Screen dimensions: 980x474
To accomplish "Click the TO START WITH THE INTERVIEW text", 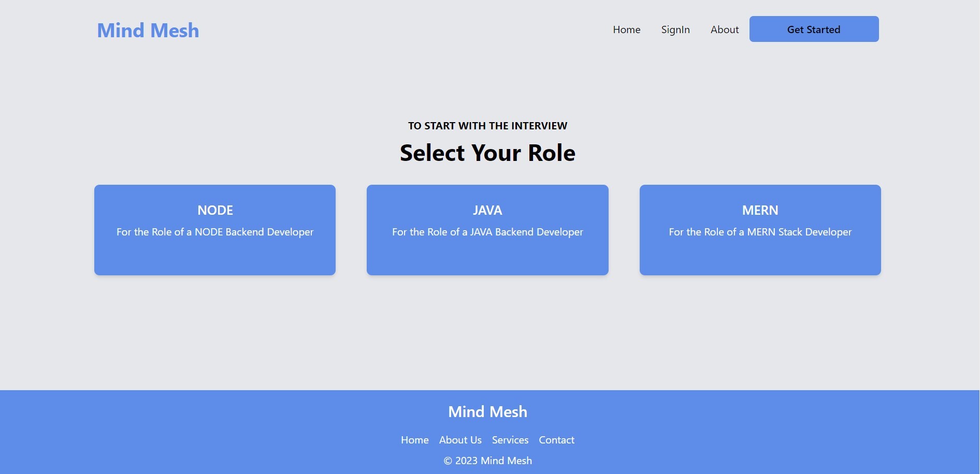I will pos(487,125).
